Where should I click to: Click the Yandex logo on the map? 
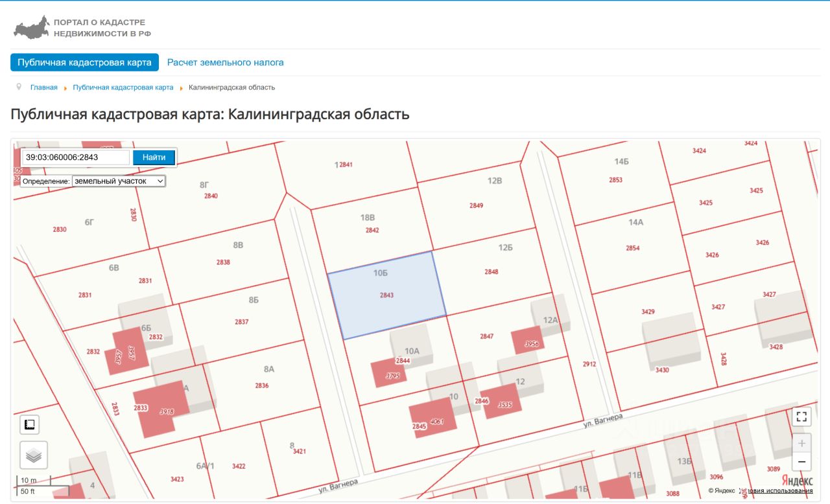(797, 480)
